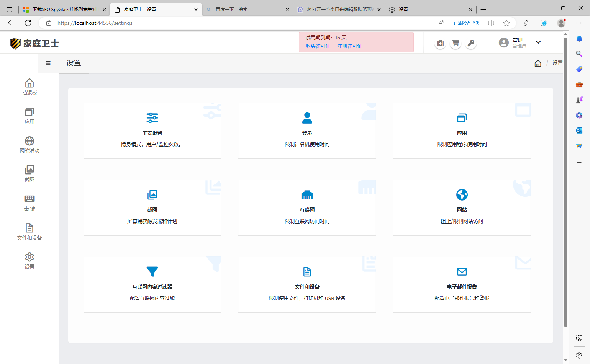Open the 击键 keyboard sidebar item
The width and height of the screenshot is (590, 364).
pyautogui.click(x=29, y=203)
